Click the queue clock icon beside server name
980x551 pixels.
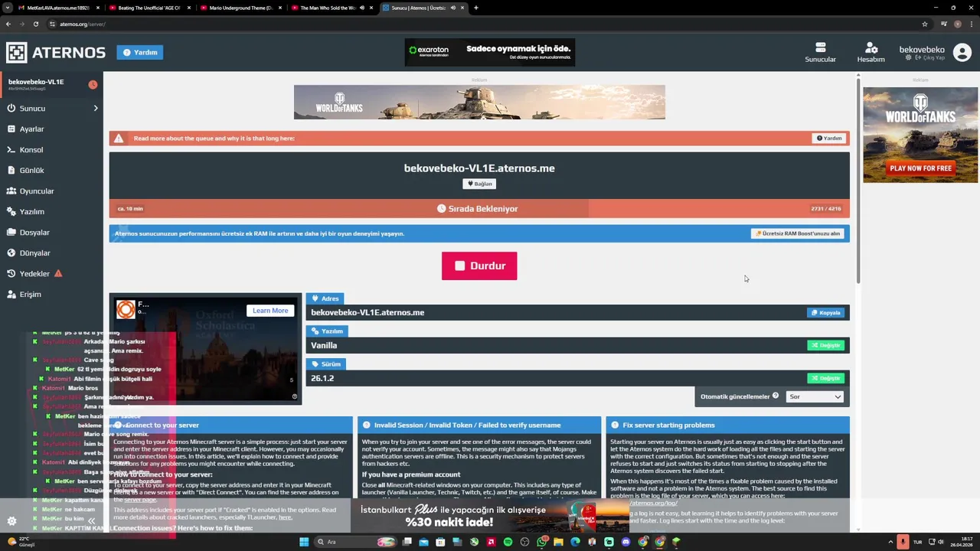pos(93,84)
